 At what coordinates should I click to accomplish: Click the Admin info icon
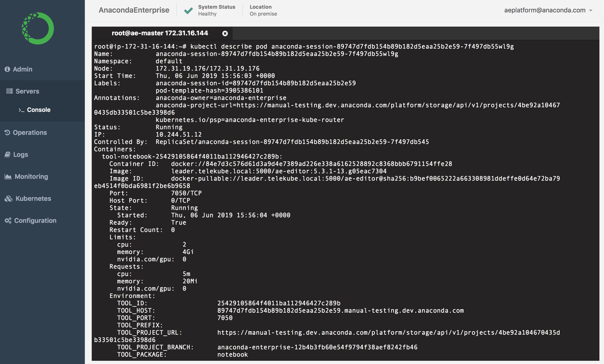coord(7,69)
